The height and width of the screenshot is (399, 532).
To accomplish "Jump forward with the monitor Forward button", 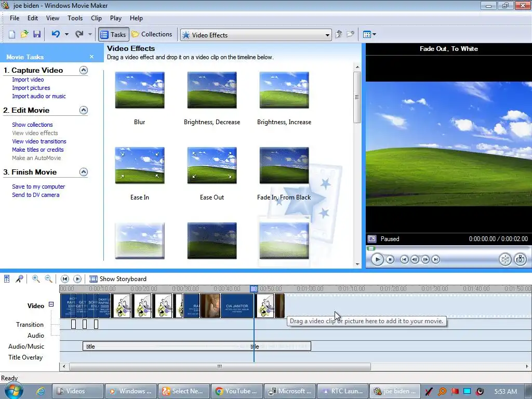I will pos(436,260).
